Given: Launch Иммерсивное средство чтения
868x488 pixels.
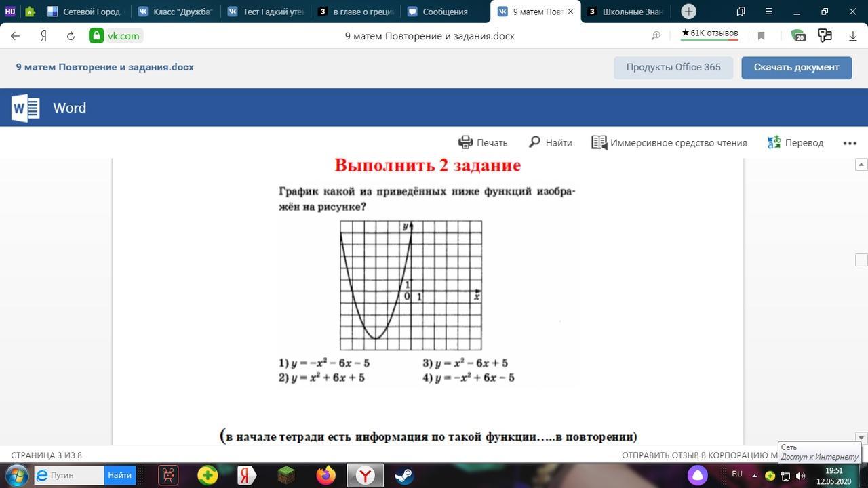Looking at the screenshot, I should 669,142.
